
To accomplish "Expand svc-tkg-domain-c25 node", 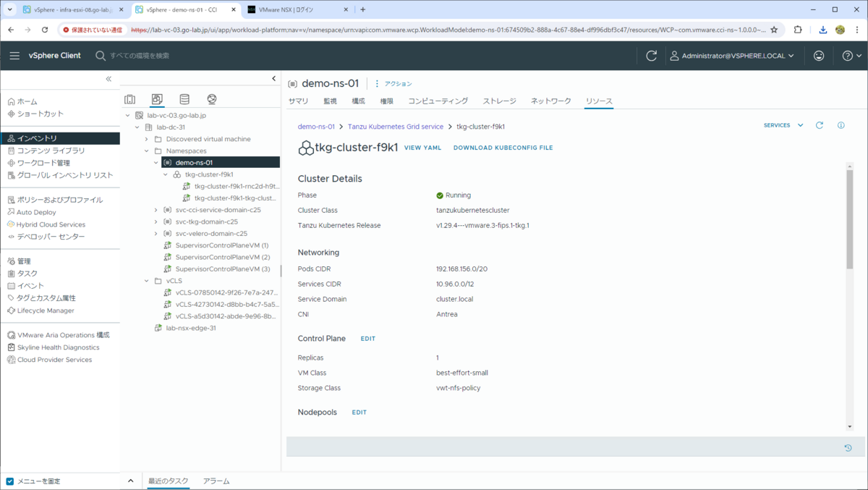I will coord(156,221).
